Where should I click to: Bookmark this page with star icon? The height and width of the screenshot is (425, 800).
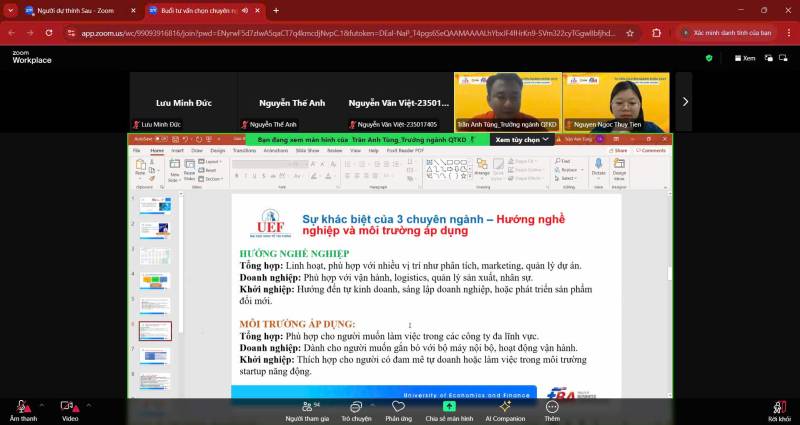(630, 33)
